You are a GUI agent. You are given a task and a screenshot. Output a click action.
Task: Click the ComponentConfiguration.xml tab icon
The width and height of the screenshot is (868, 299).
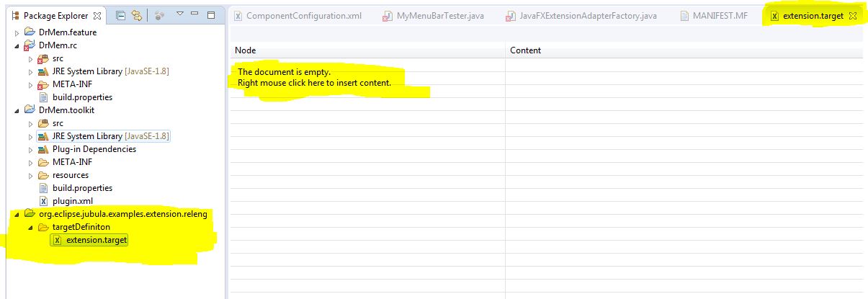238,16
